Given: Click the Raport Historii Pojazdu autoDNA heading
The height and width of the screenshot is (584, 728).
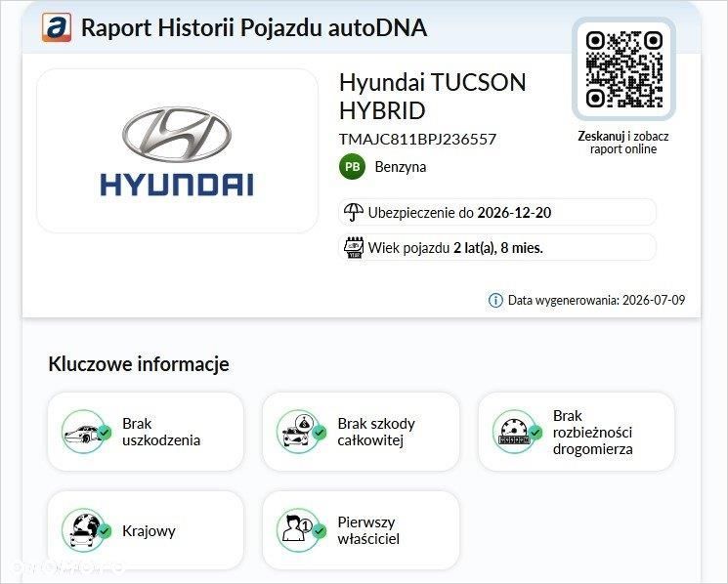Looking at the screenshot, I should (x=254, y=27).
